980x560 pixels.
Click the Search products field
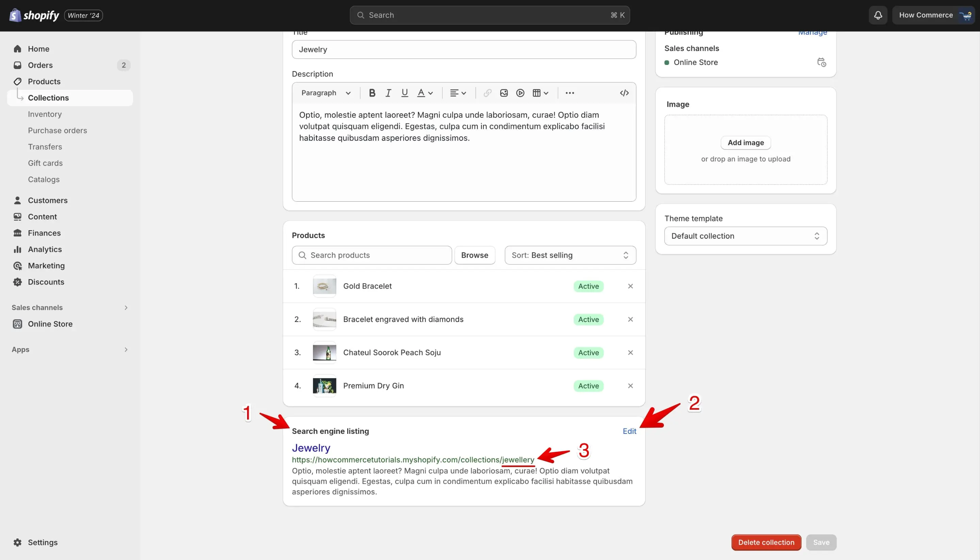click(x=372, y=255)
